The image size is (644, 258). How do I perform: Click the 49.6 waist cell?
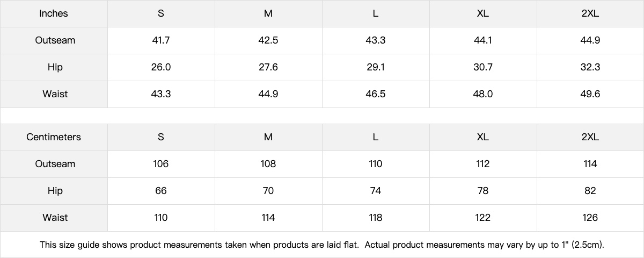tap(590, 94)
